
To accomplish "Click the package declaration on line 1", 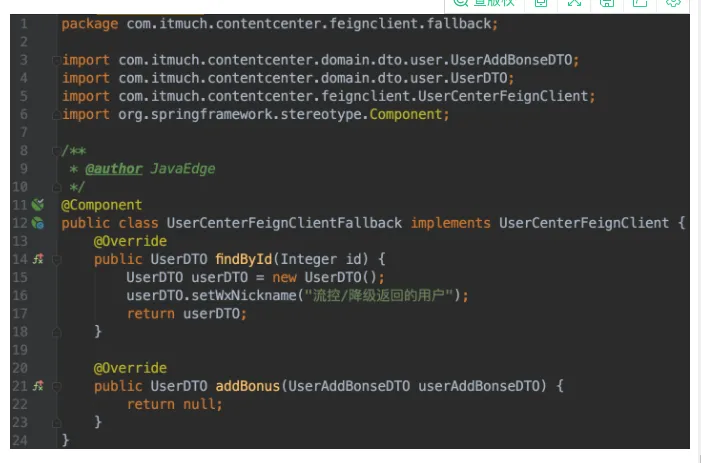I will coord(279,24).
